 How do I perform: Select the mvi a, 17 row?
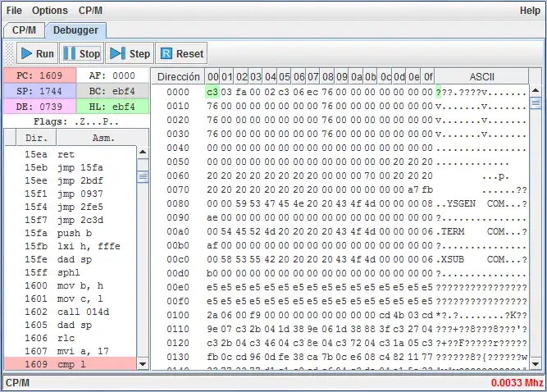71,351
